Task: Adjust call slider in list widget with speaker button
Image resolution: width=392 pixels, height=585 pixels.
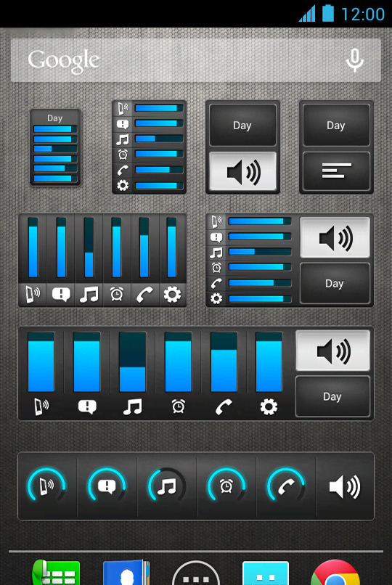Action: point(260,283)
